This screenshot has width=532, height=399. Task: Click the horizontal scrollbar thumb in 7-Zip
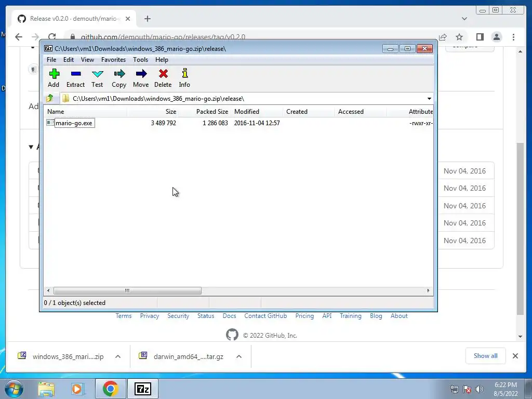click(127, 291)
